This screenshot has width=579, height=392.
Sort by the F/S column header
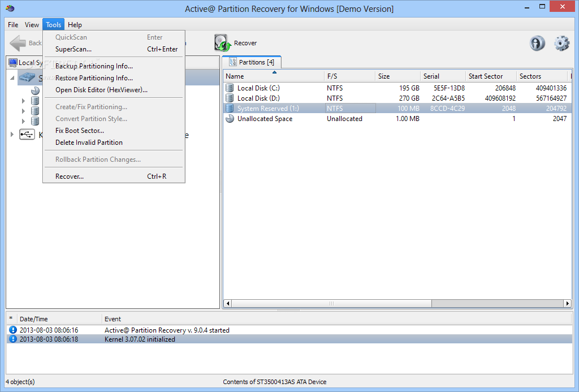349,76
